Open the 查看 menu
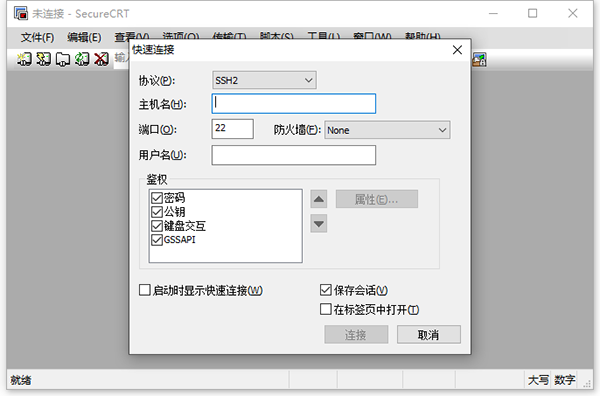 click(132, 37)
